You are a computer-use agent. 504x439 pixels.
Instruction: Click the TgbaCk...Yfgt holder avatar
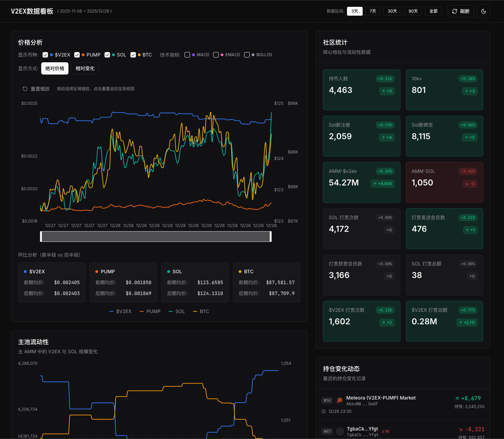pyautogui.click(x=340, y=432)
